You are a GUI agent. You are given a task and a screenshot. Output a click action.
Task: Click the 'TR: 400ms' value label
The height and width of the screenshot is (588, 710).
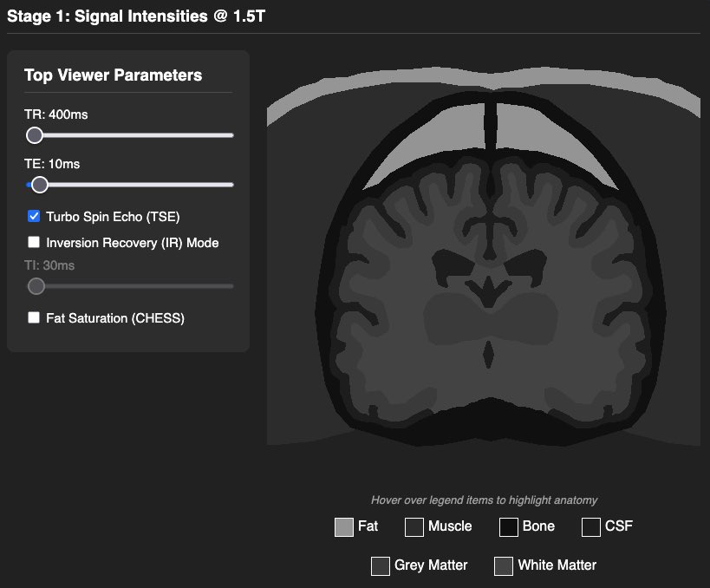(56, 114)
